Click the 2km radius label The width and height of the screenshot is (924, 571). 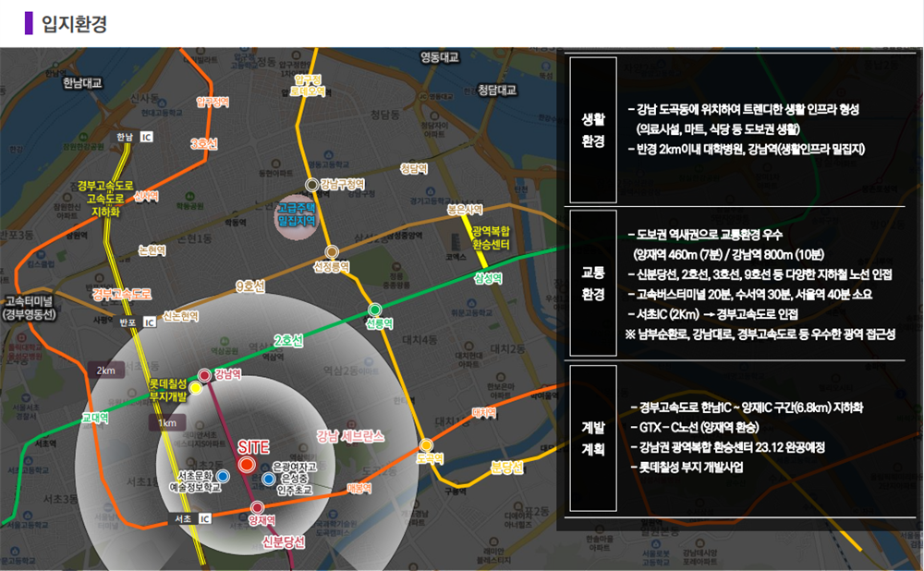pyautogui.click(x=106, y=371)
